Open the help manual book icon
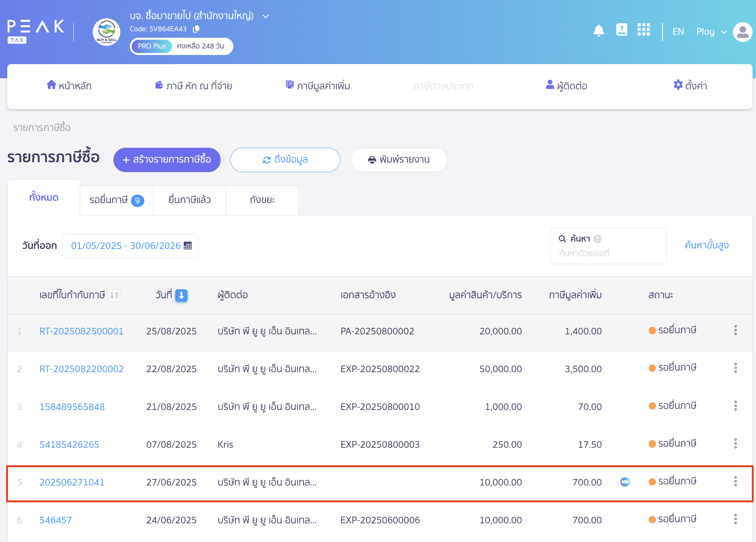756x542 pixels. [x=621, y=30]
